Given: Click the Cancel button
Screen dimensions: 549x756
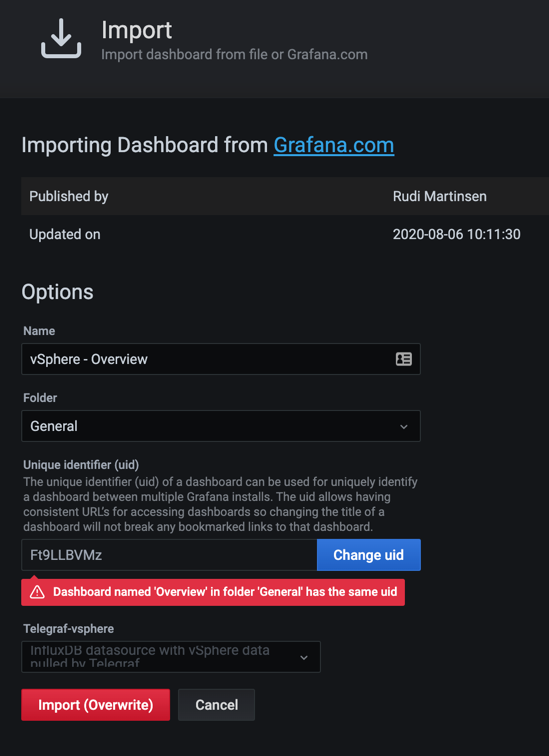Looking at the screenshot, I should point(216,705).
